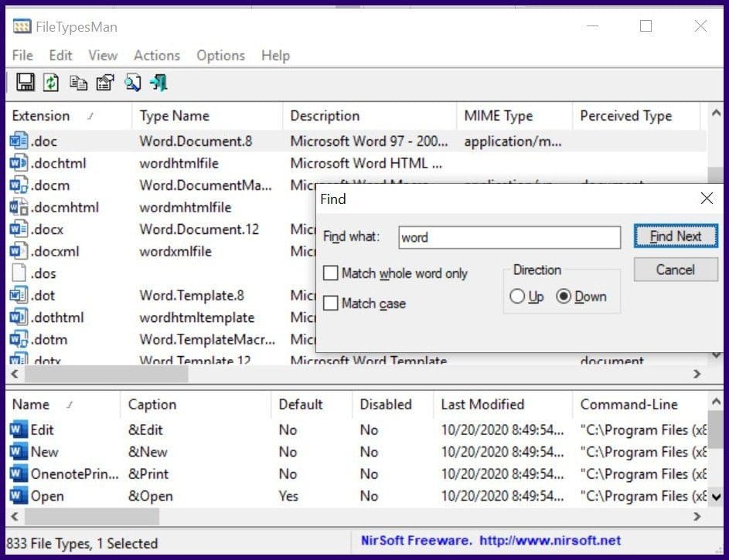The image size is (729, 560).
Task: Click the FileTypesMan title bar app icon
Action: tap(22, 26)
